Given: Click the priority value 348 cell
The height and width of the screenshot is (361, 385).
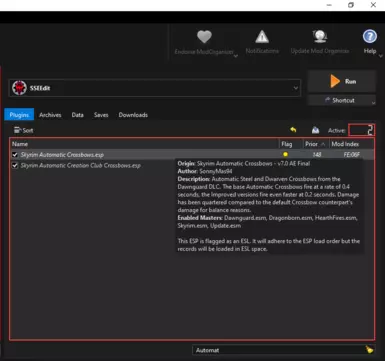Looking at the screenshot, I should click(317, 155).
